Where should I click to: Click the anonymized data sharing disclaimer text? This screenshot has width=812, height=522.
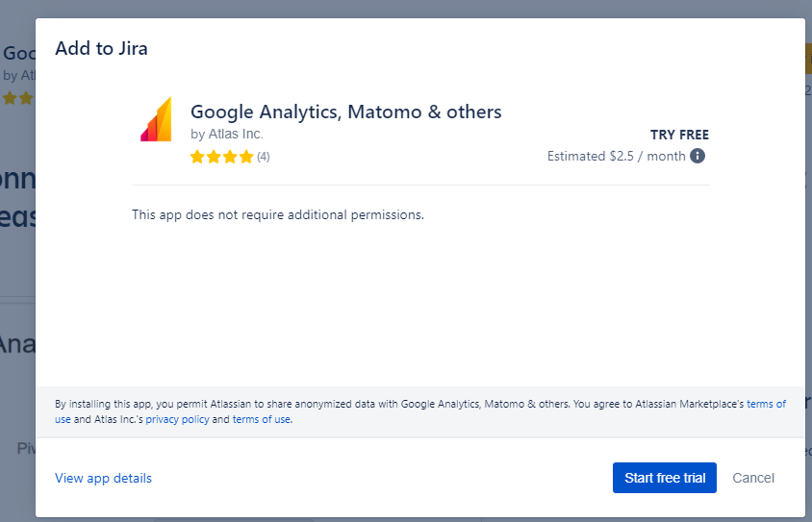pyautogui.click(x=385, y=405)
